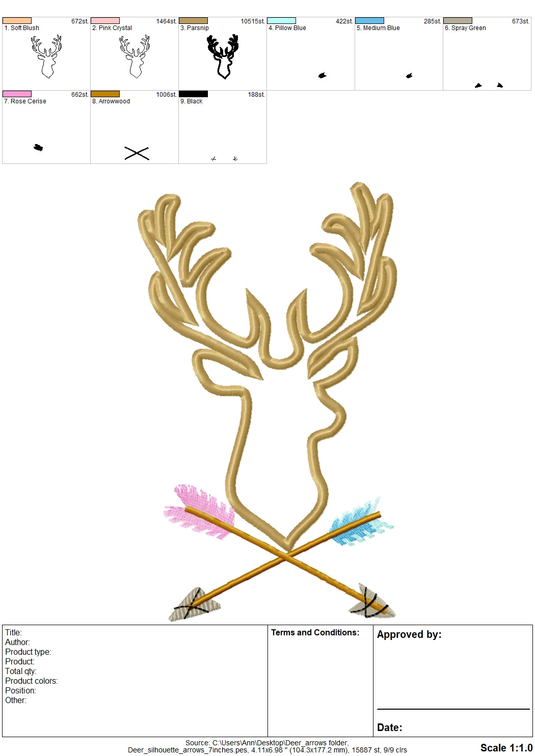The width and height of the screenshot is (535, 756).
Task: Select the left gray arrowhead in design
Action: click(x=194, y=605)
